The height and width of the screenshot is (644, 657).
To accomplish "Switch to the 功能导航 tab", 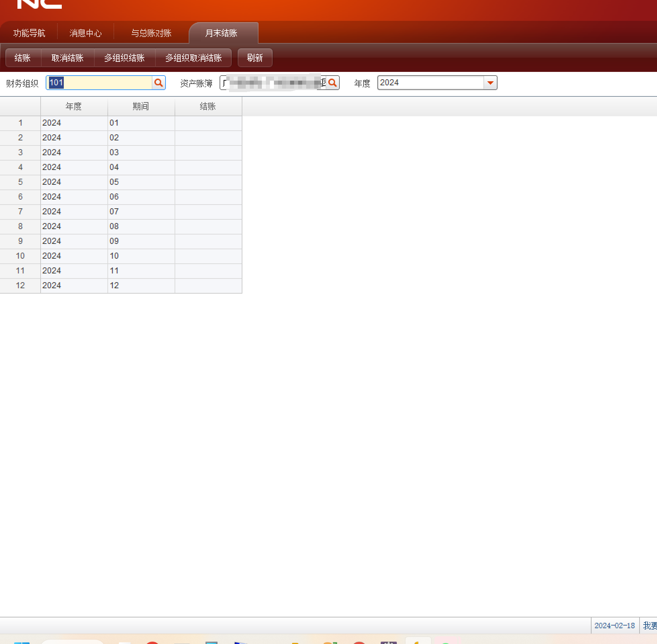I will pos(29,33).
